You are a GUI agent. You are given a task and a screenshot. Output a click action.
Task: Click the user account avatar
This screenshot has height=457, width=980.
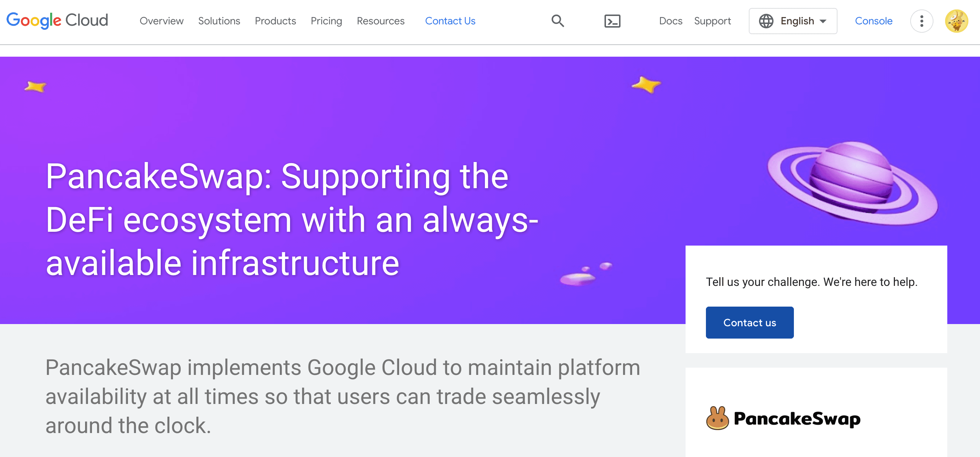click(956, 21)
